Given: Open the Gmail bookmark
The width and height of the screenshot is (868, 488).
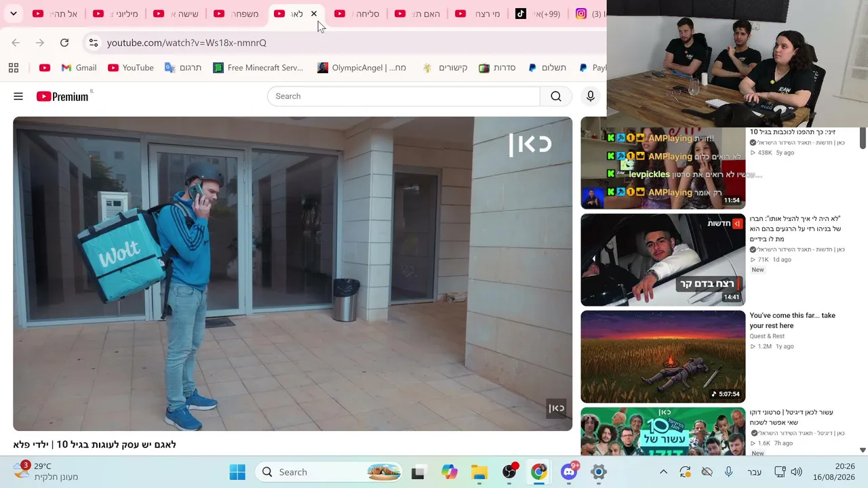Looking at the screenshot, I should pyautogui.click(x=79, y=68).
